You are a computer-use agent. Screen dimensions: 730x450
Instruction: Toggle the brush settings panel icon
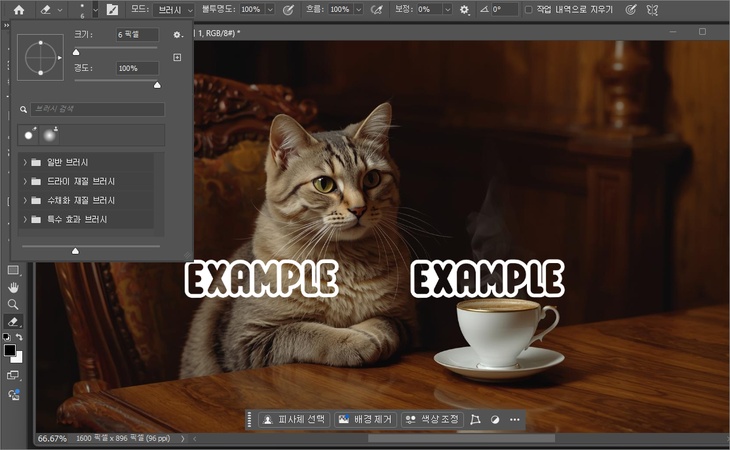[x=112, y=9]
